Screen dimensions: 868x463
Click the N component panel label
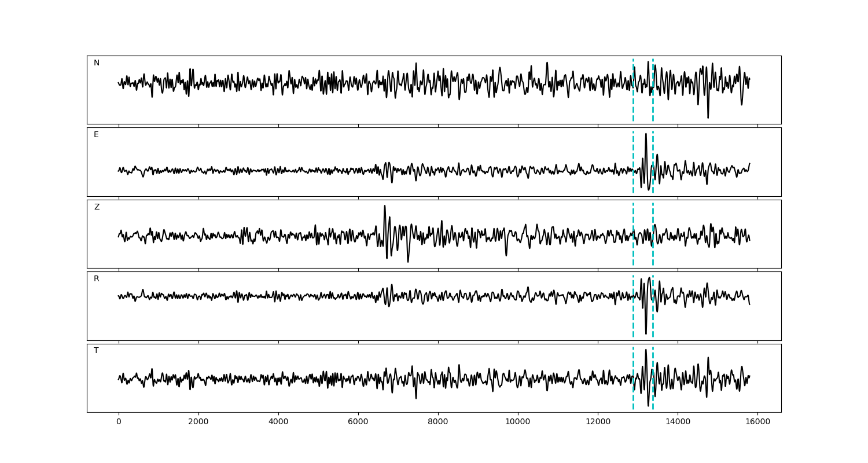97,63
